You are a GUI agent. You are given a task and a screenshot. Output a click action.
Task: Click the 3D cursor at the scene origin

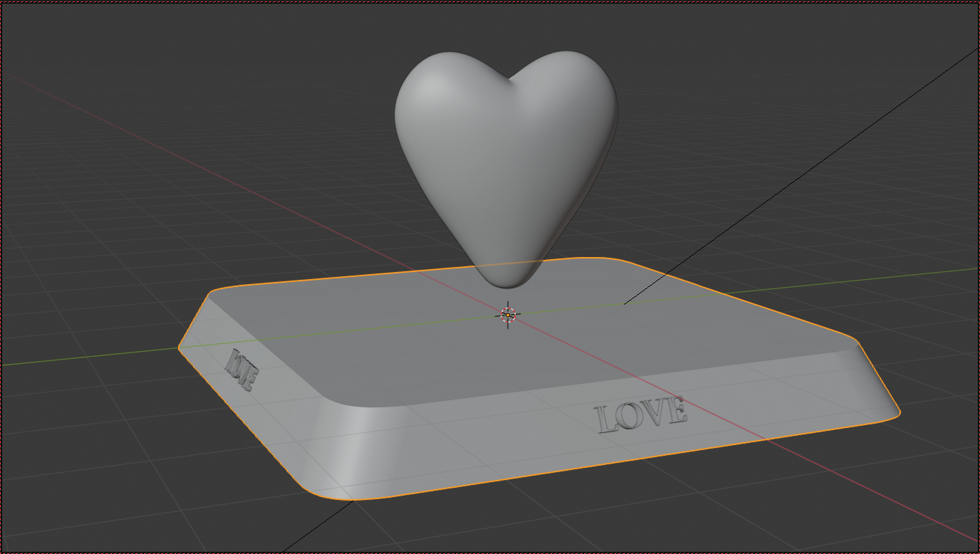[508, 314]
